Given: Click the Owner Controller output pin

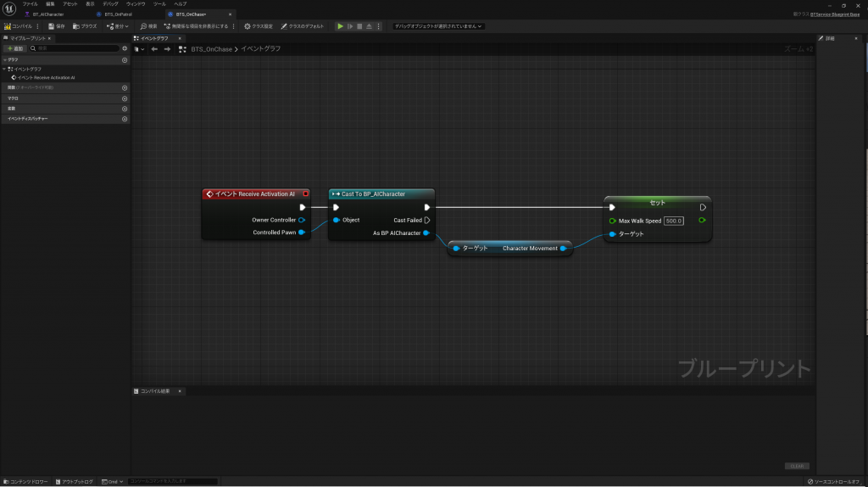Looking at the screenshot, I should pos(301,220).
